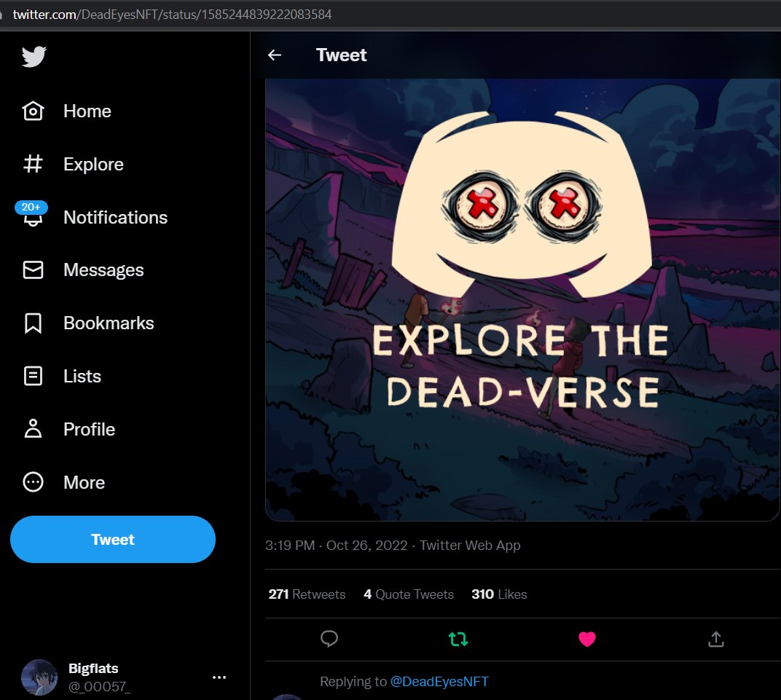The image size is (781, 700).
Task: Click the Bigflats profile avatar
Action: pos(39,677)
